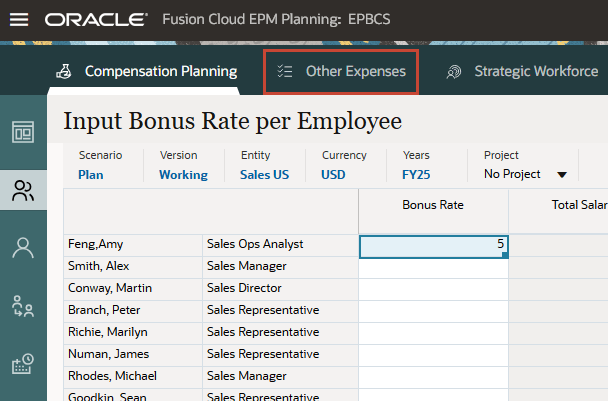Click the single person sidebar icon
608x401 pixels.
(x=22, y=248)
